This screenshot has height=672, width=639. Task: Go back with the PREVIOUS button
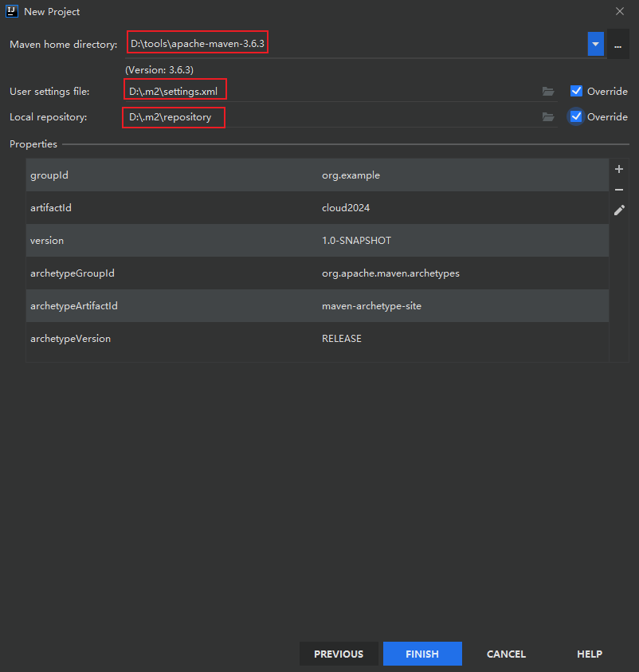[x=339, y=654]
